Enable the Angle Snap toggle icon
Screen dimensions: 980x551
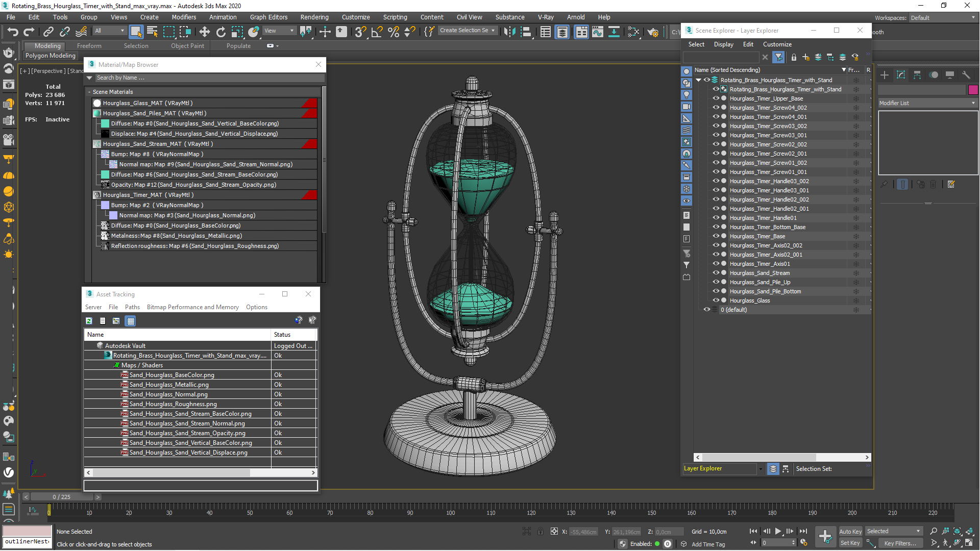tap(377, 32)
